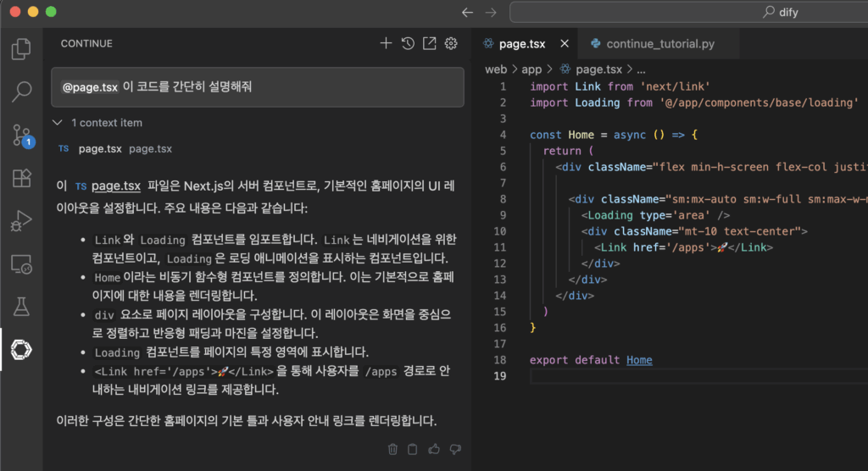Copy the response with clipboard icon
Viewport: 868px width, 471px height.
point(413,449)
